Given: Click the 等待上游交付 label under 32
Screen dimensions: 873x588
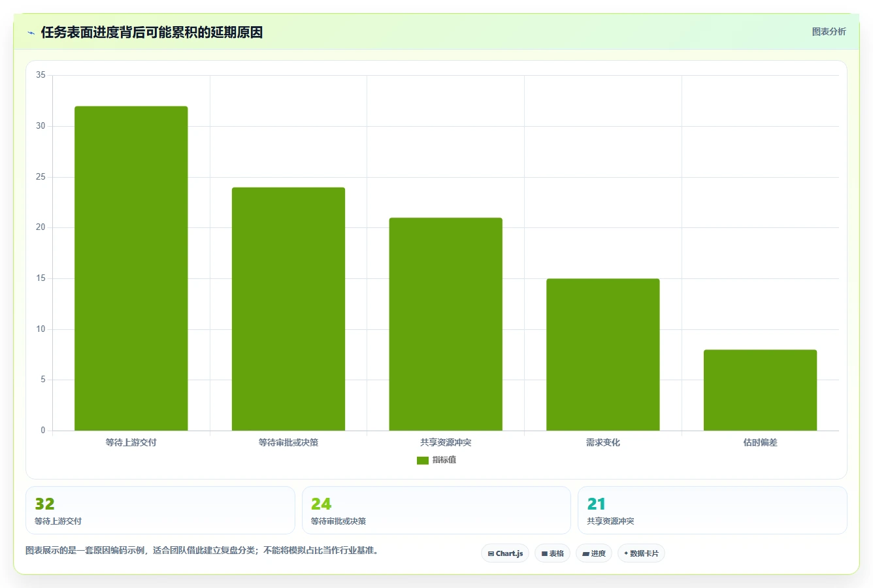Looking at the screenshot, I should tap(58, 521).
